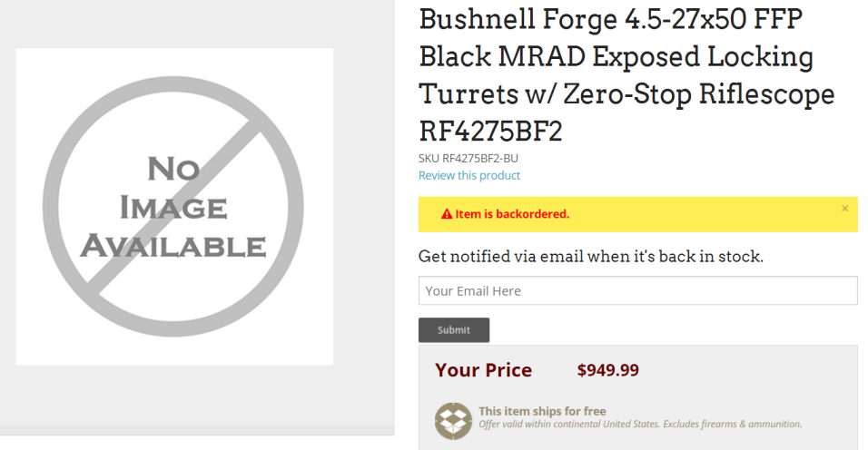The height and width of the screenshot is (450, 868).
Task: Click the SKU RF4275BF2-BU text
Action: [x=469, y=158]
